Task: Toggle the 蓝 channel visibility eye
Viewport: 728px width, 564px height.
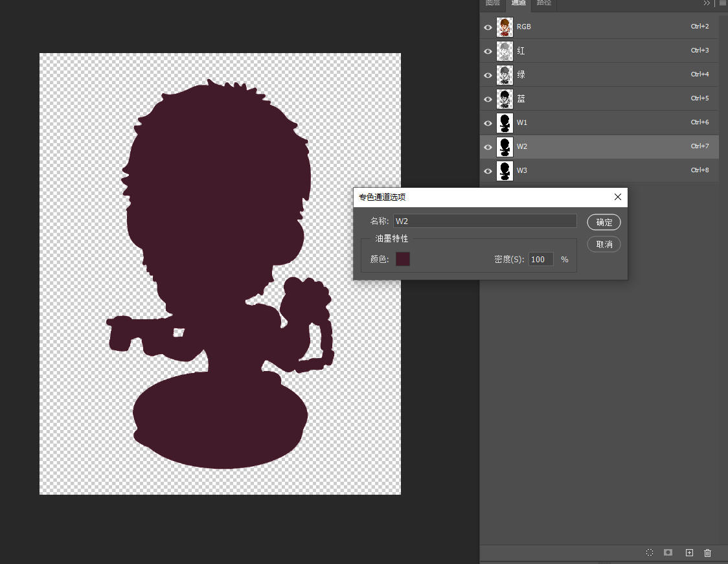Action: tap(488, 98)
